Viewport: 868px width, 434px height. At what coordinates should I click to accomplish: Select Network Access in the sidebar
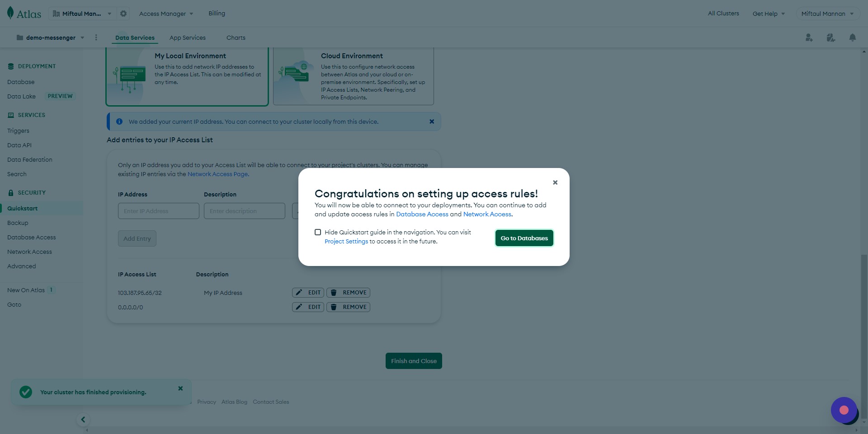pyautogui.click(x=29, y=252)
